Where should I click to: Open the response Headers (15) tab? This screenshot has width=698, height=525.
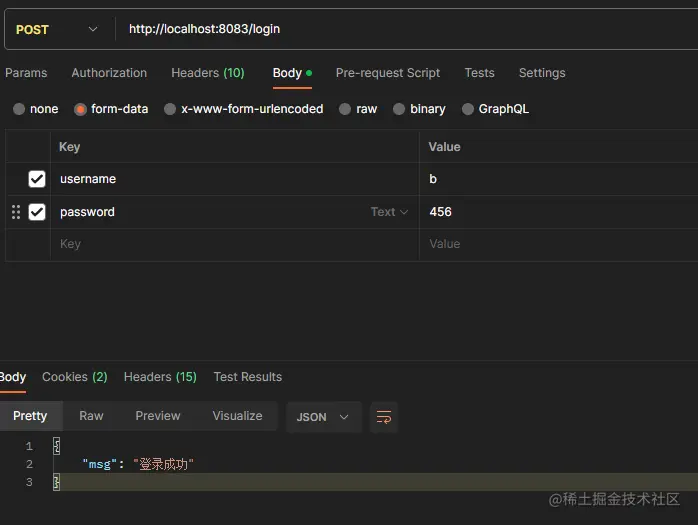[160, 377]
